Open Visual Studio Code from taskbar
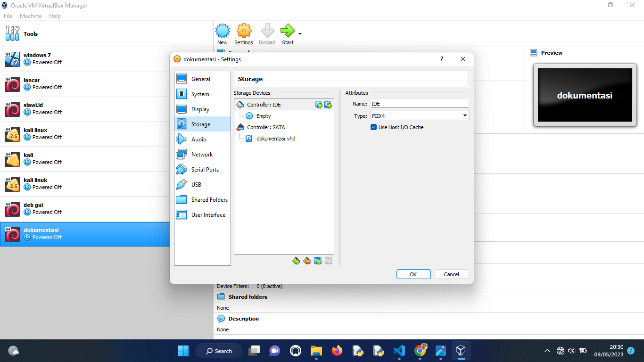The image size is (644, 362). (x=399, y=351)
